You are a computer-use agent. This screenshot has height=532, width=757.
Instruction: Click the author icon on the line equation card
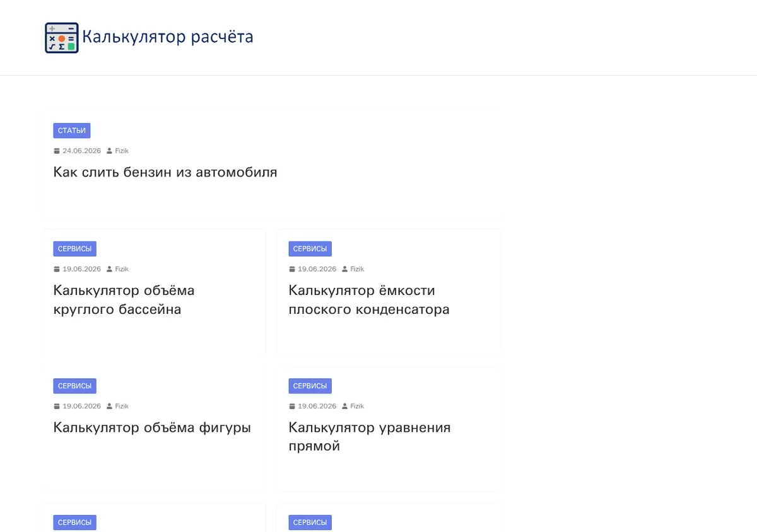pos(344,407)
